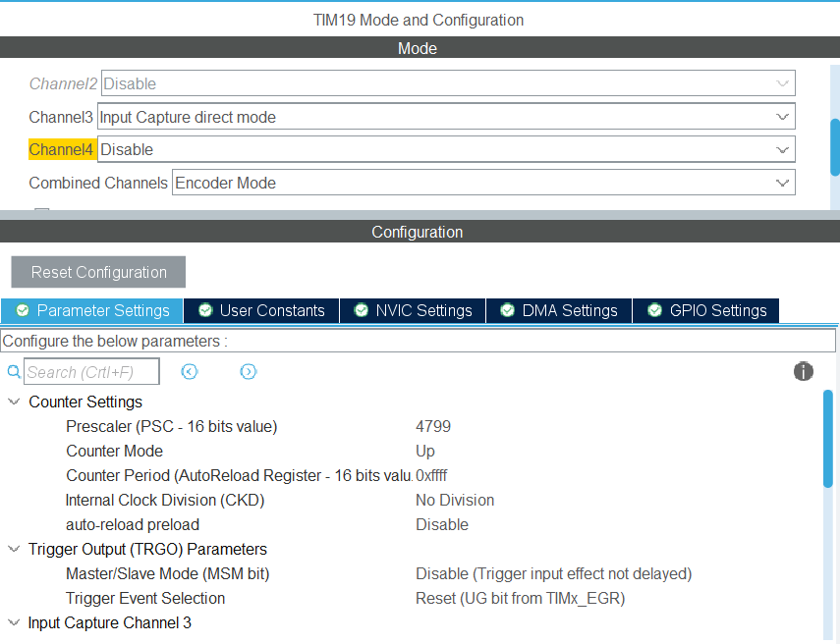Select the Prescaler value 4799
Screen dimensions: 840x644
[433, 427]
